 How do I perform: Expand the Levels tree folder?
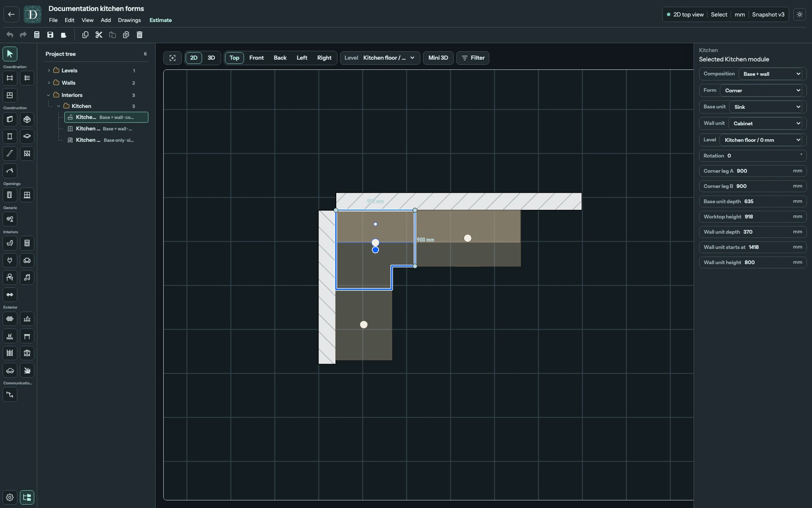[x=49, y=71]
